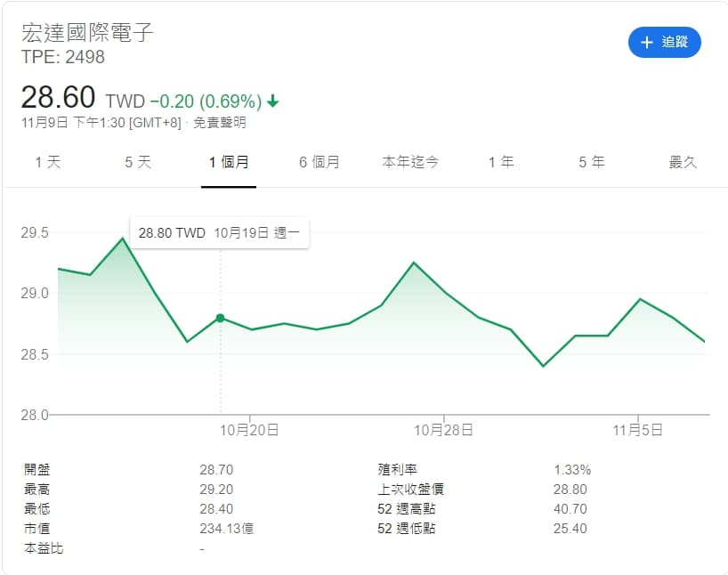
Task: Click the 10月20日 label on chart axis
Action: [x=250, y=430]
